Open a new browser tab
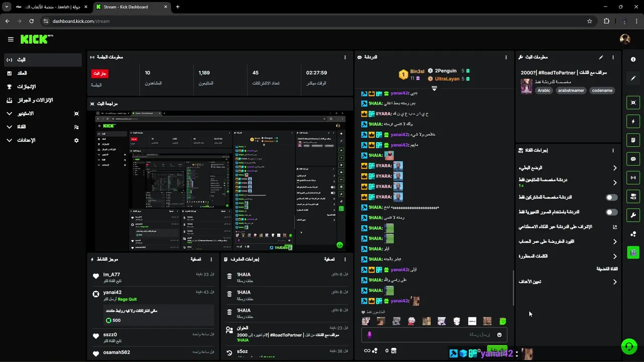The width and height of the screenshot is (644, 362). 178,7
